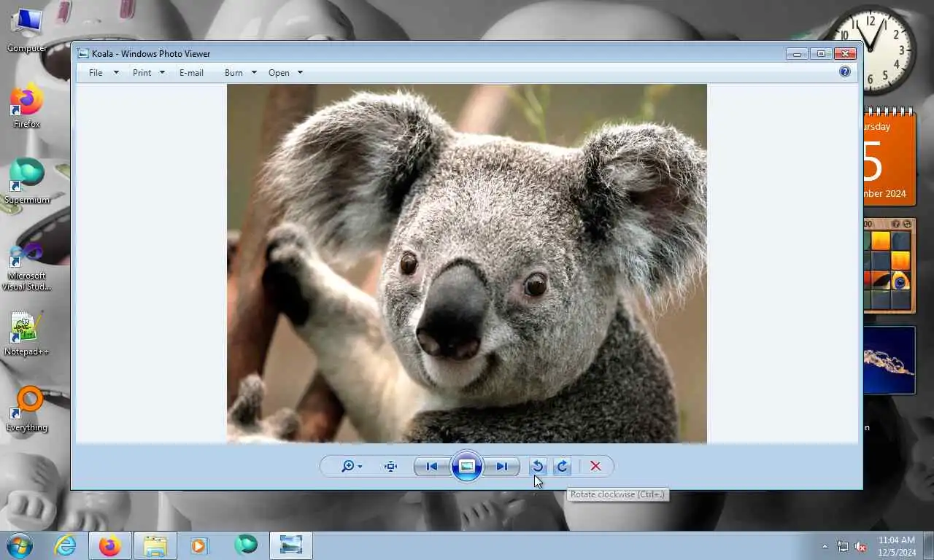Click the volume icon in system tray

[x=861, y=546]
